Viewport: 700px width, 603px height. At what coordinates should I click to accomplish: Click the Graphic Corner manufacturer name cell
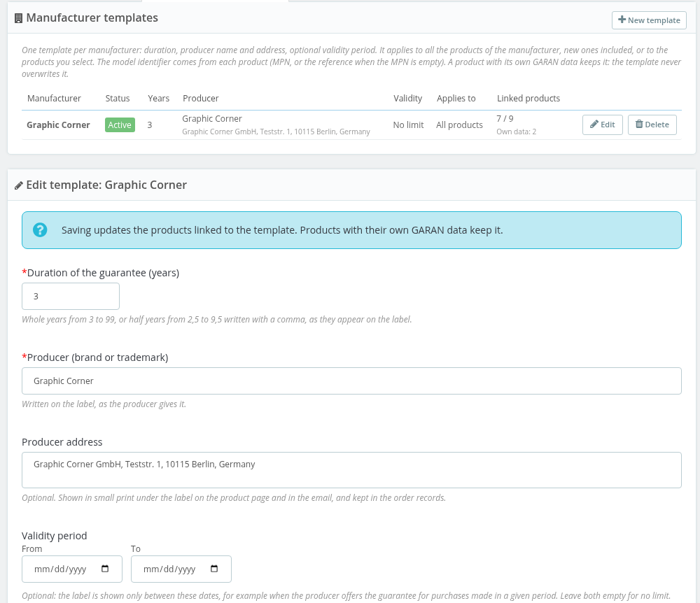click(x=58, y=125)
